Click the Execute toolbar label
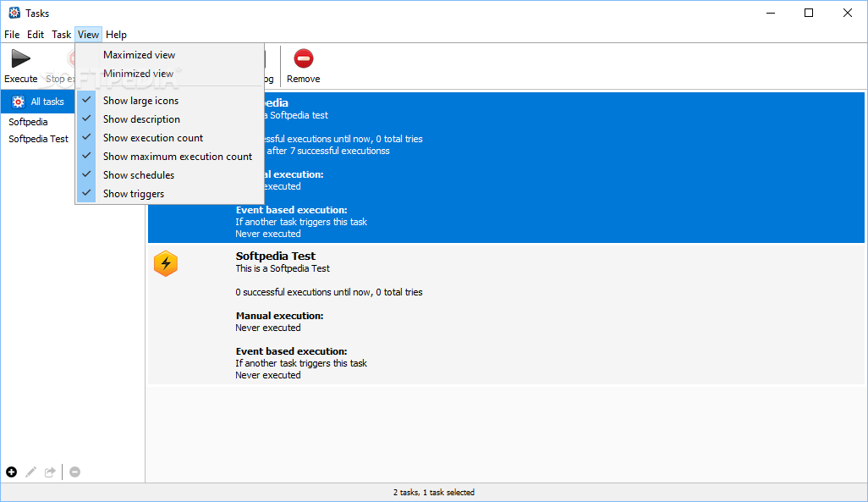 click(21, 79)
